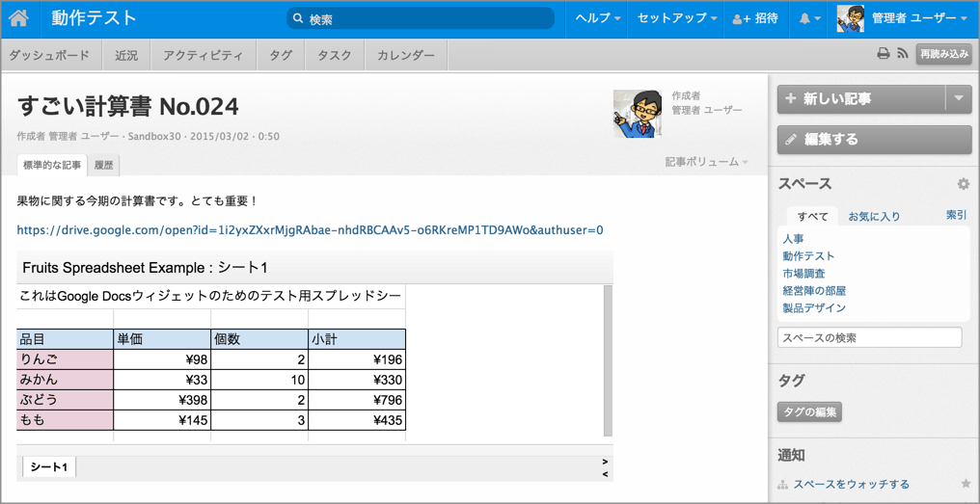Go to the home icon
This screenshot has height=504, width=980.
click(x=18, y=18)
